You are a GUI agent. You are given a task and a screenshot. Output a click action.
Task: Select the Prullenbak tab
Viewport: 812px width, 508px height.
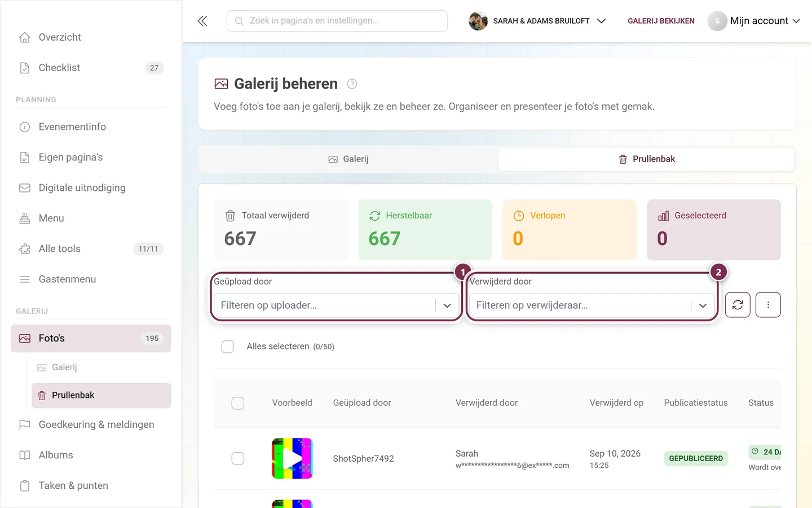[x=647, y=159]
